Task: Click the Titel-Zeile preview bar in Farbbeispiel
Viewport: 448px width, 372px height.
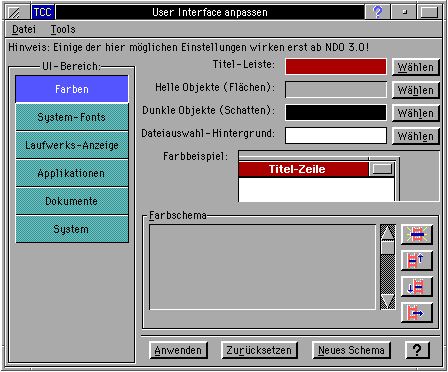Action: coord(303,169)
